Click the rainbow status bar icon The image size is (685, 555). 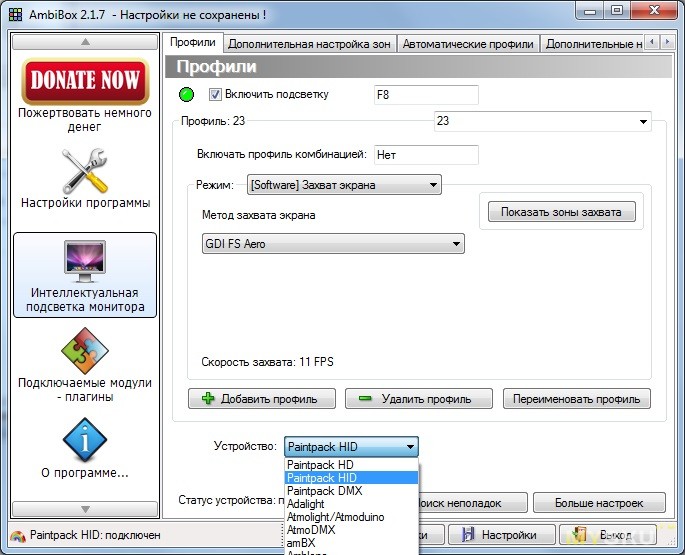(17, 536)
